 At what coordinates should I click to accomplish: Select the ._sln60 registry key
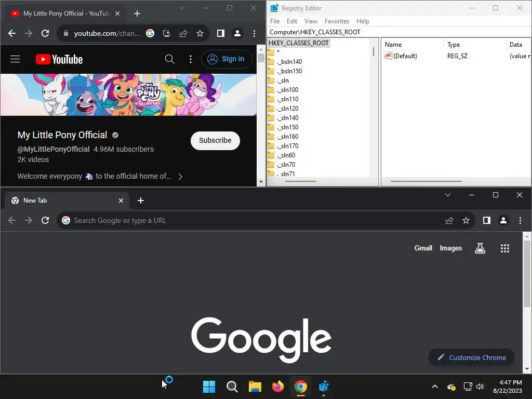(286, 155)
